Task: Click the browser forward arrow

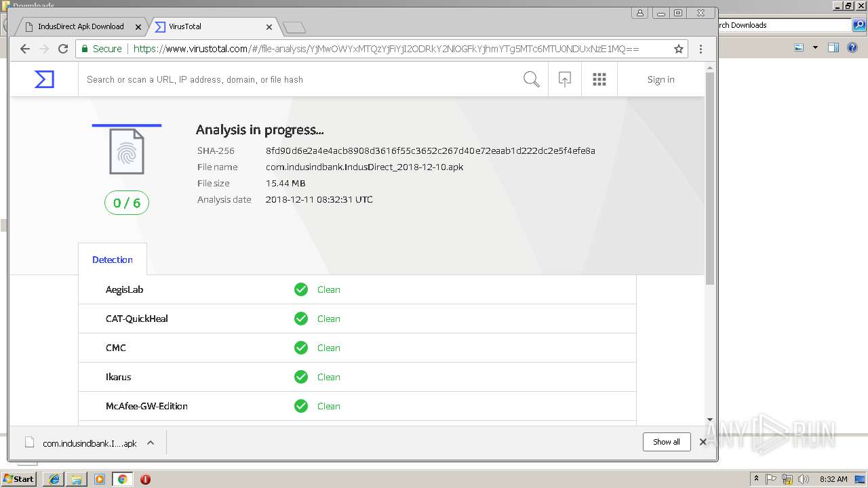Action: pyautogui.click(x=44, y=49)
